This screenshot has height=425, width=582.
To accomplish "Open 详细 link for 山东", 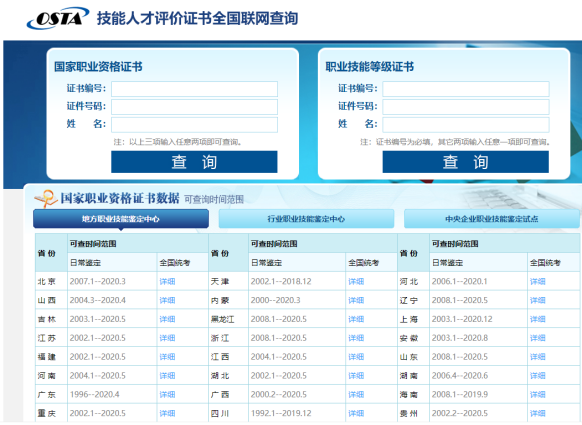I will tap(537, 357).
